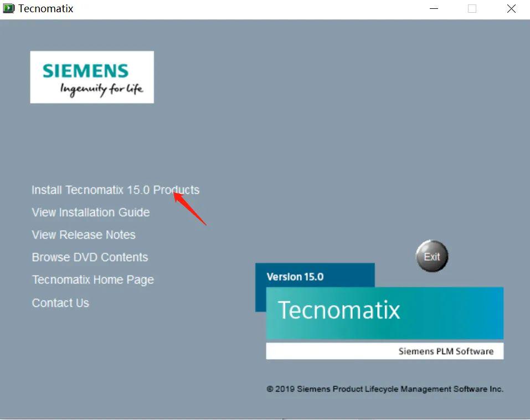Click the disabled maximize window button
The width and height of the screenshot is (530, 420).
[472, 8]
